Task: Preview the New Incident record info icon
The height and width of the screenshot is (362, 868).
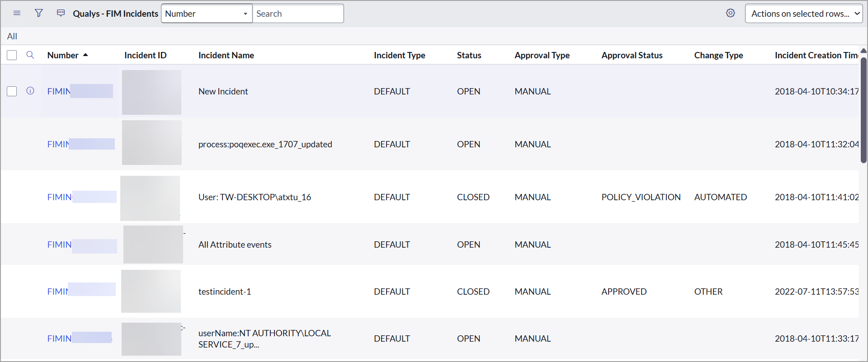Action: [30, 91]
